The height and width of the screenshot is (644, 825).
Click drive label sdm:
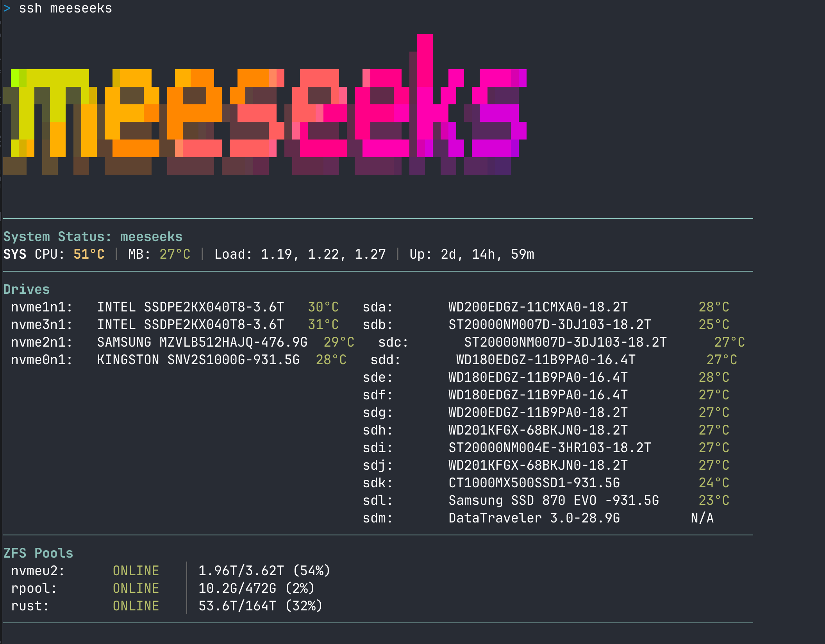tap(378, 518)
